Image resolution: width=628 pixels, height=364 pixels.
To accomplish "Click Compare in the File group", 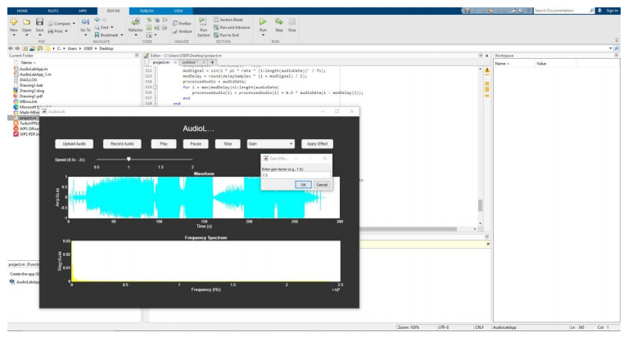I will (61, 24).
